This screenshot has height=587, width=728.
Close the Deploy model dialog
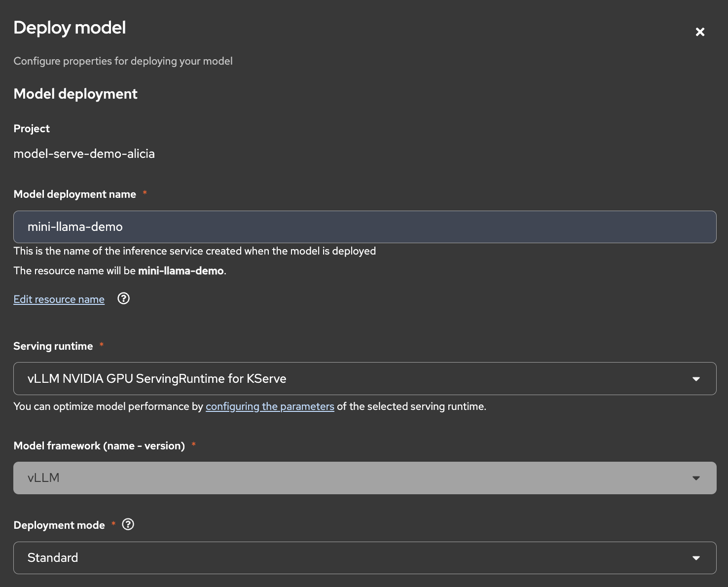(x=700, y=32)
